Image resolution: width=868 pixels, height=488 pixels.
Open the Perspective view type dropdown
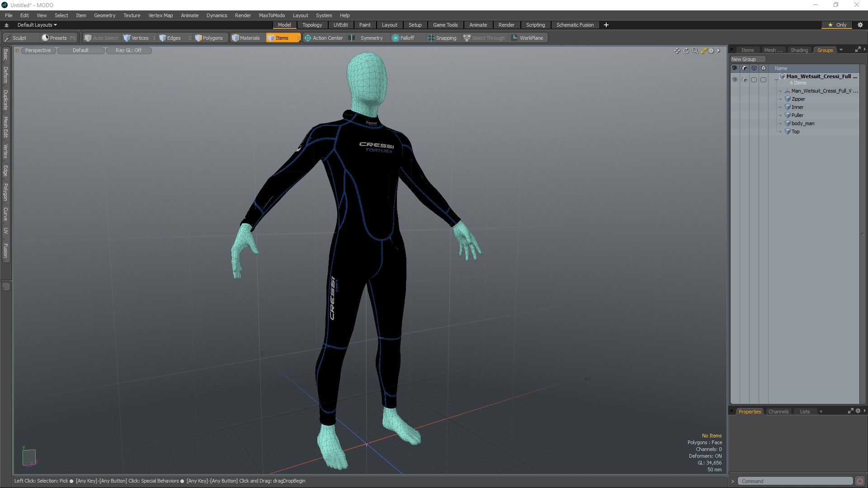point(38,51)
